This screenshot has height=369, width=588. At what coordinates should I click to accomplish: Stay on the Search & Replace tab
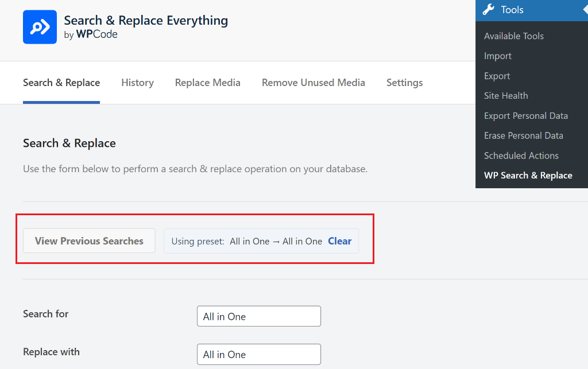pos(61,82)
